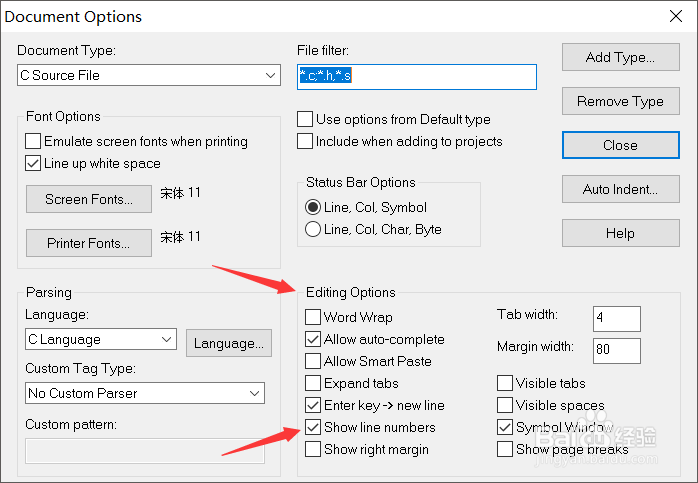
Task: Open the Screen Fonts chooser
Action: point(89,199)
